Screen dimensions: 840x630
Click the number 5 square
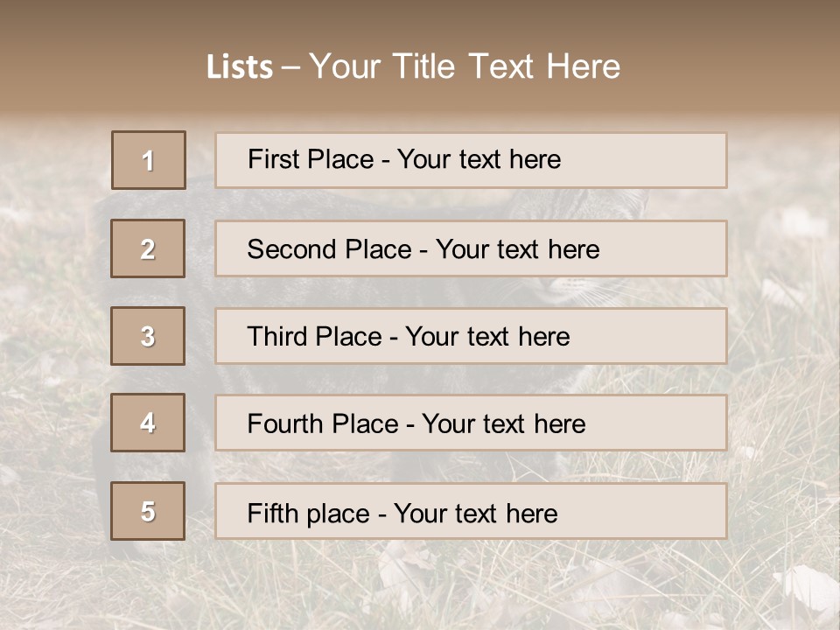point(149,511)
